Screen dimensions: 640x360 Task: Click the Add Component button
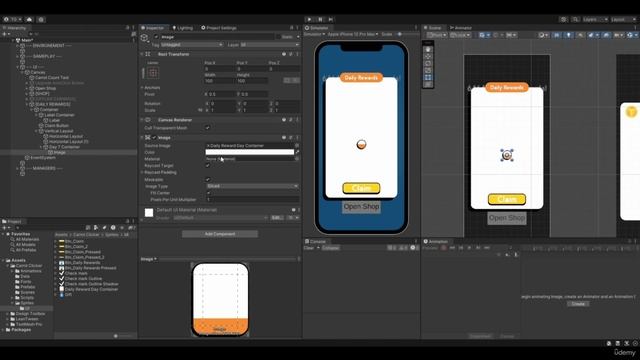click(220, 234)
